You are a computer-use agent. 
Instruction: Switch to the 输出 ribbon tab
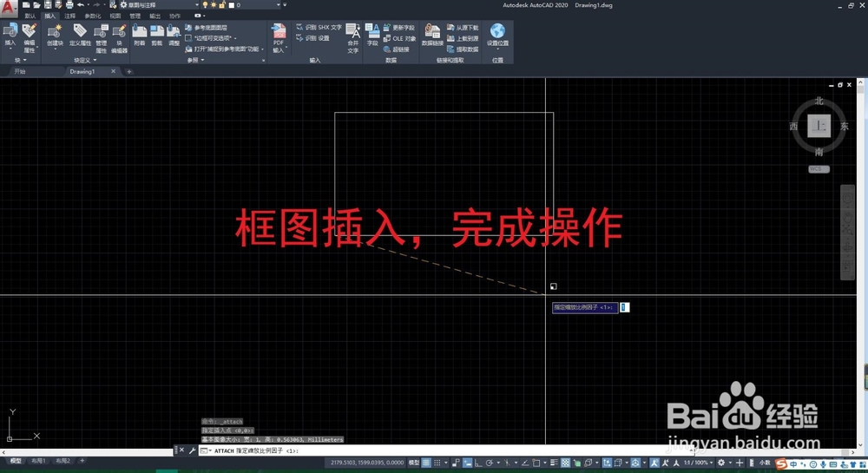coord(155,16)
